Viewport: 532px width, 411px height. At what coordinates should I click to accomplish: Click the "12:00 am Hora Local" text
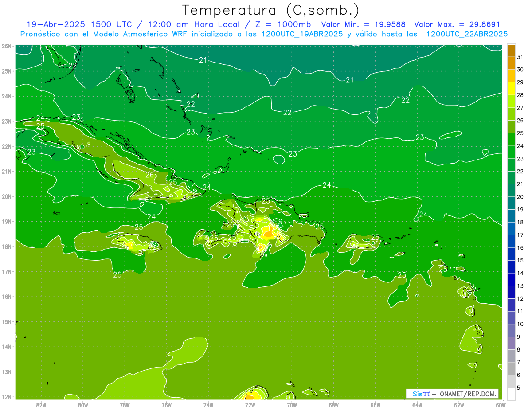point(195,24)
